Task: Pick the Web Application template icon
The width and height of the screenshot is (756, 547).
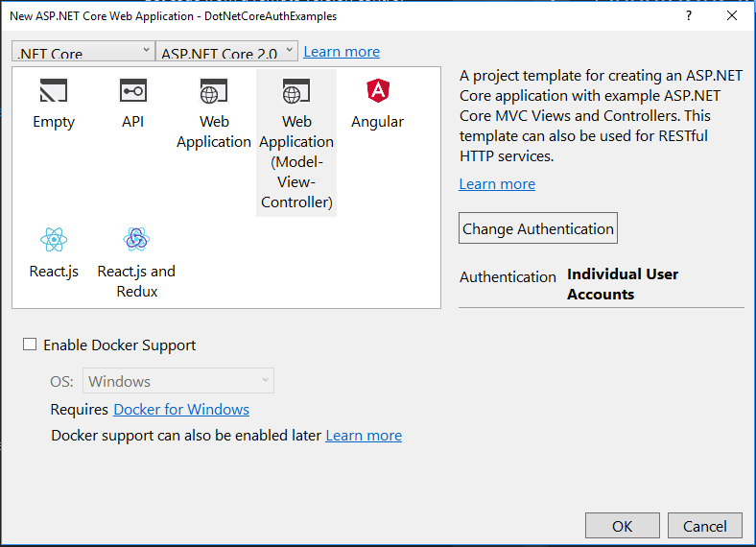Action: [x=214, y=90]
